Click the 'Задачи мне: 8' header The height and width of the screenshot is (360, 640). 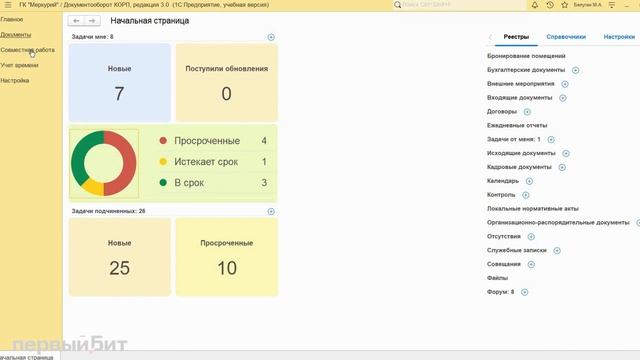click(93, 37)
